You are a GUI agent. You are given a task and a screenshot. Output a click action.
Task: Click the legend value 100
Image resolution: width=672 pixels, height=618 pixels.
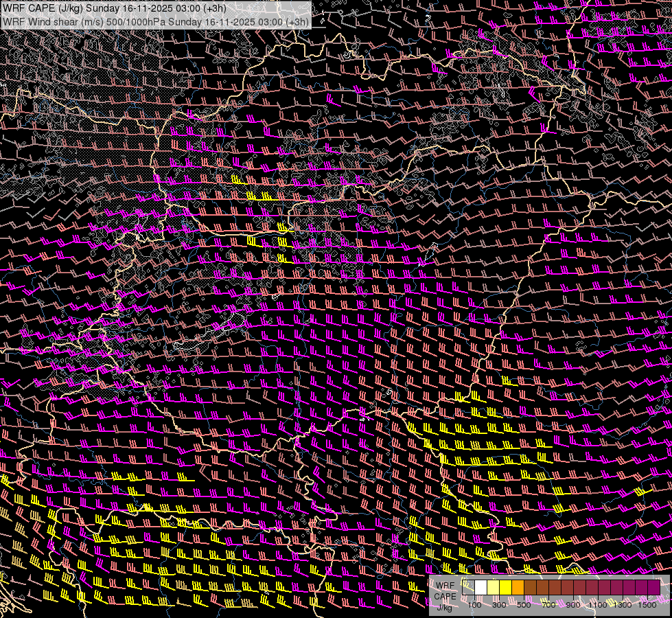point(474,605)
